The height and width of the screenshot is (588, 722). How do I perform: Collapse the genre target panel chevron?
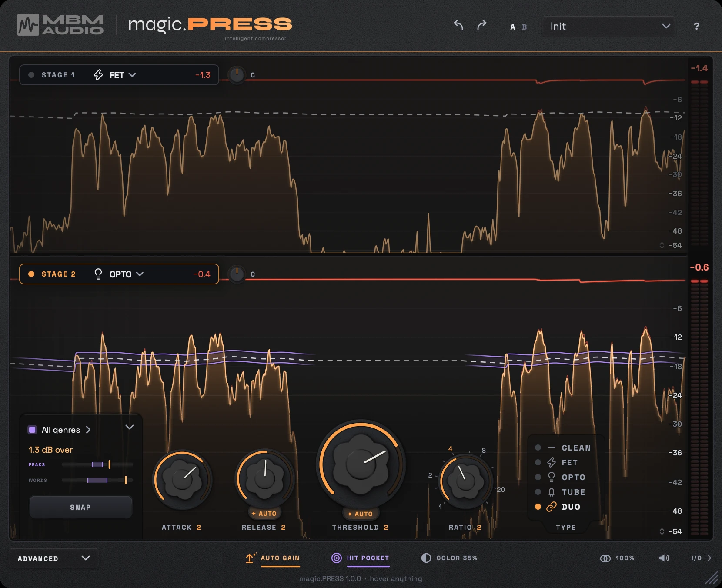pos(130,427)
